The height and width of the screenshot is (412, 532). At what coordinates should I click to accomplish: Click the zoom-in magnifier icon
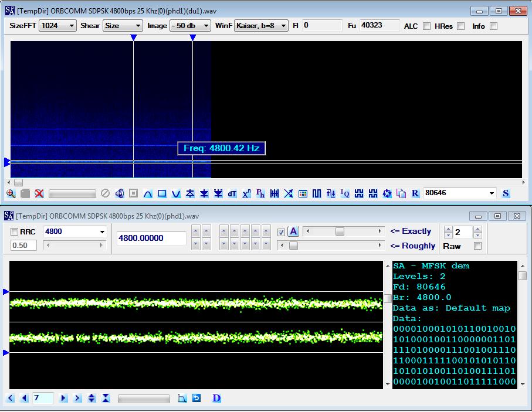[x=11, y=193]
